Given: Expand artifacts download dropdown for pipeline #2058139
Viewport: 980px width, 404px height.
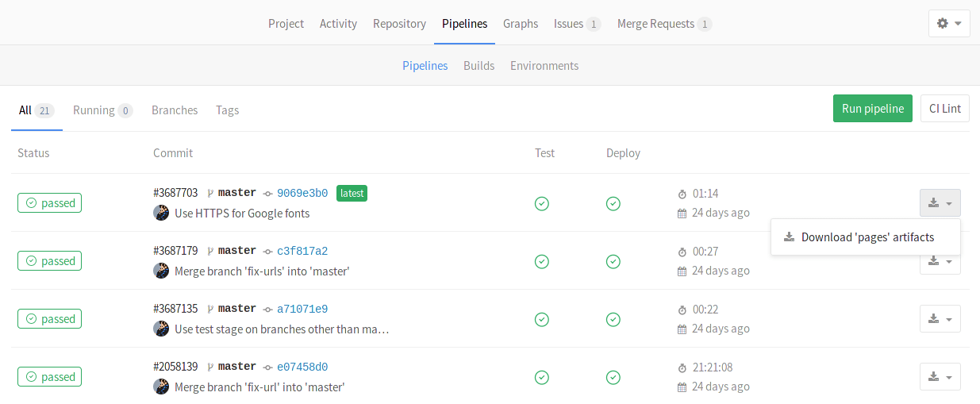Looking at the screenshot, I should coord(940,377).
